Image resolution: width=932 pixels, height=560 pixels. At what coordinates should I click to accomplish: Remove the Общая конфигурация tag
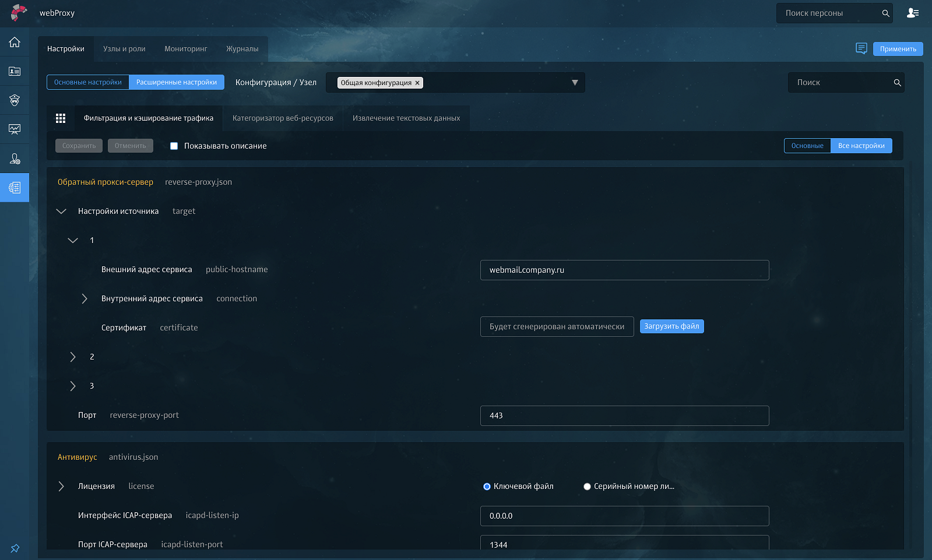coord(417,83)
